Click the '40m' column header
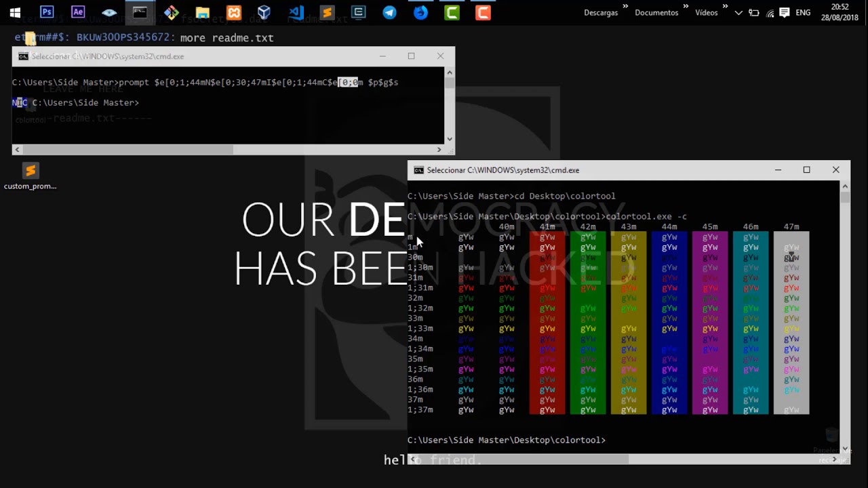Screen dimensions: 868x488 [x=507, y=227]
